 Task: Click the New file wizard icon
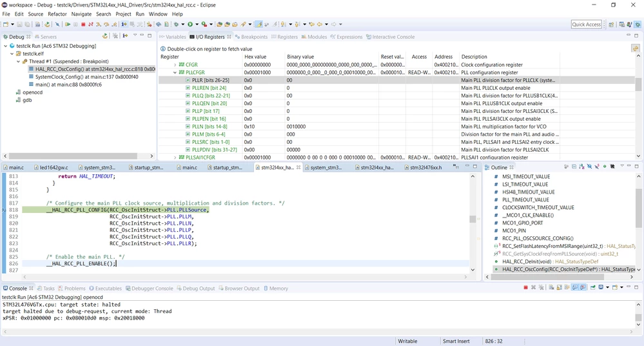point(5,25)
